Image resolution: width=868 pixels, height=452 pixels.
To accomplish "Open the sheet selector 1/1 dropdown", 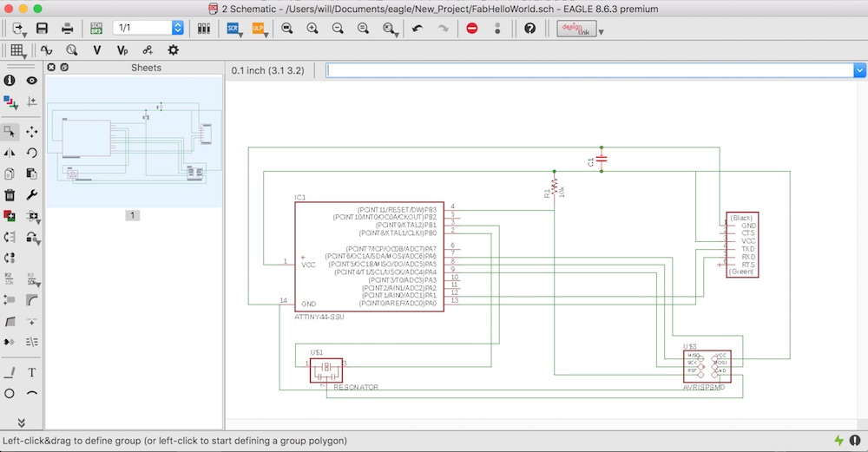I will click(x=148, y=28).
